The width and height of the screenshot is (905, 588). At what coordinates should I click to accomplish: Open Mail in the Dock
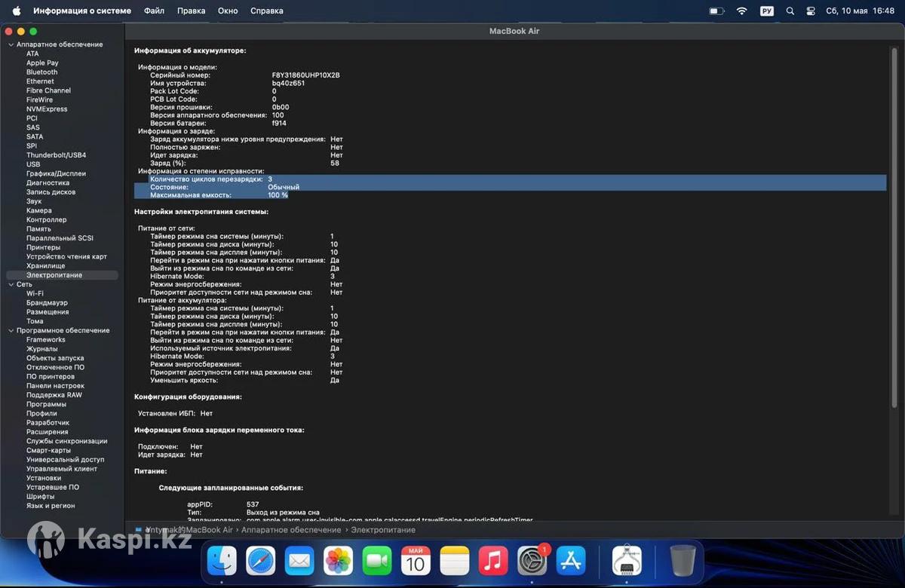(x=299, y=561)
